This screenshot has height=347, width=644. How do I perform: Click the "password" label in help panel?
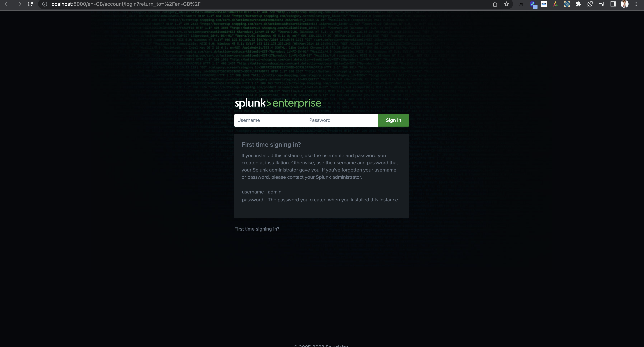pos(253,200)
